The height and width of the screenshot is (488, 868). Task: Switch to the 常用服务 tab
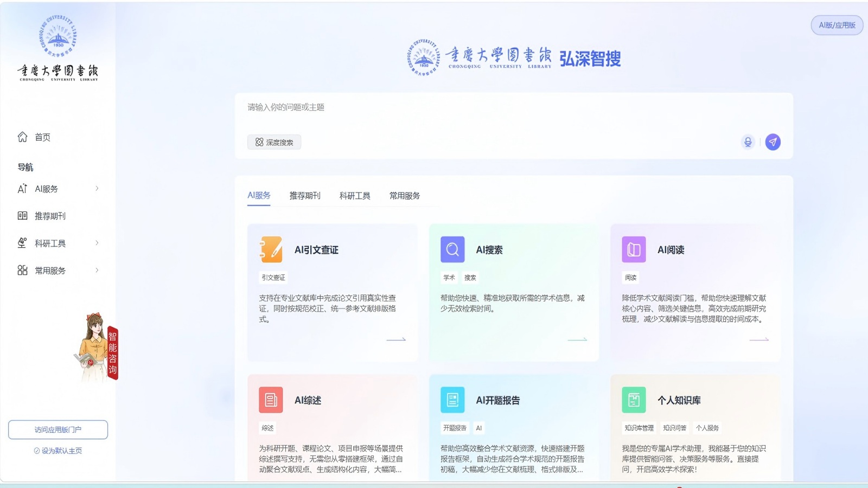click(x=405, y=195)
